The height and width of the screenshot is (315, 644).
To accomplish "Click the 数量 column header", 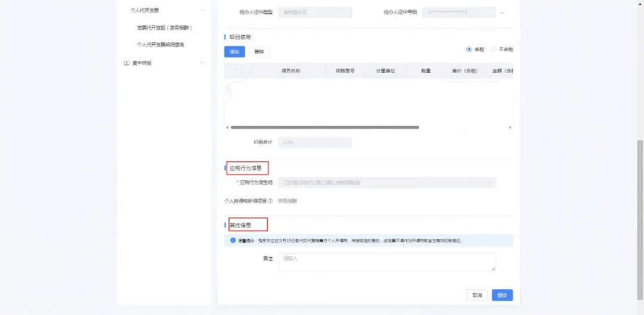I will [x=426, y=71].
